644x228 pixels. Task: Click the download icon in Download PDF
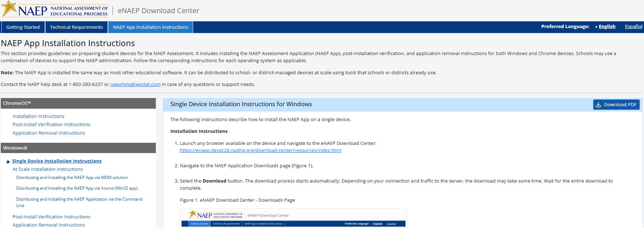[598, 105]
